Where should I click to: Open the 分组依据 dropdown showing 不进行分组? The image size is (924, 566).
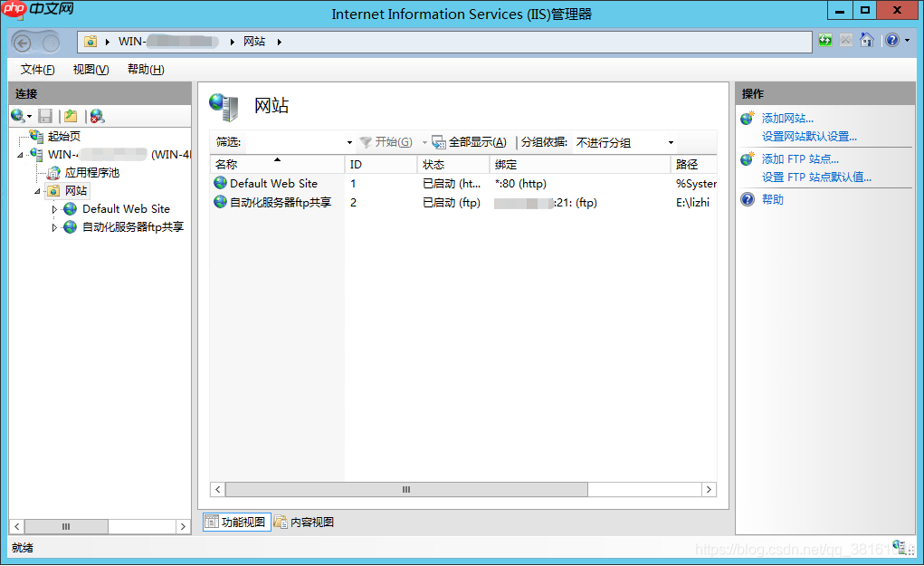633,142
